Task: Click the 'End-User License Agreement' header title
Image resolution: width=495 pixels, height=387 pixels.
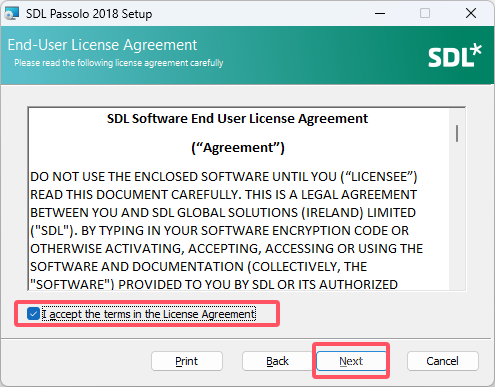Action: tap(102, 45)
